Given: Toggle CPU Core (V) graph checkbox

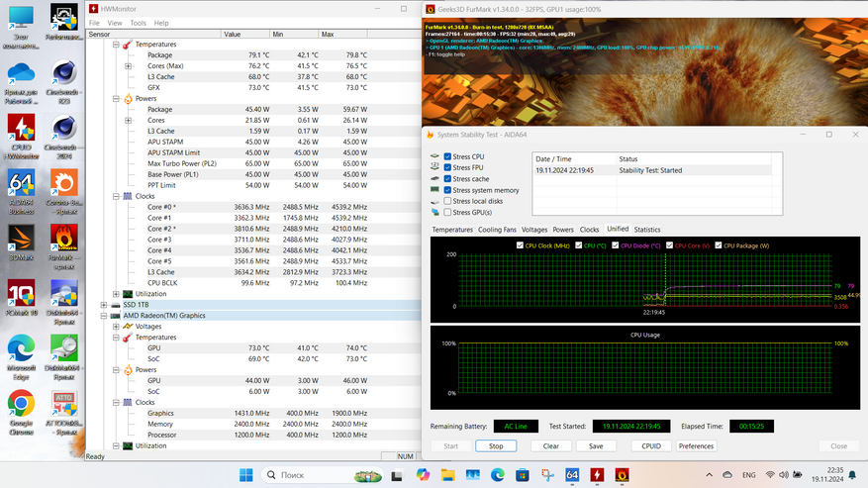Looking at the screenshot, I should pos(669,245).
